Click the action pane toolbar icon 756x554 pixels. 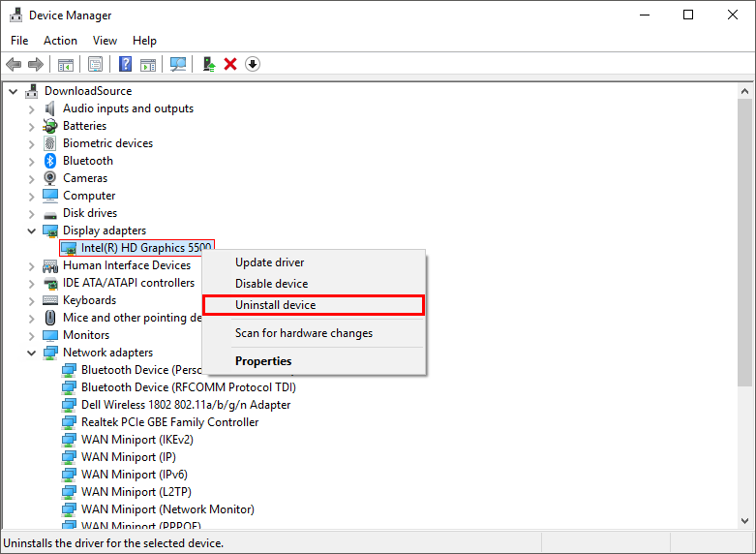(x=148, y=64)
